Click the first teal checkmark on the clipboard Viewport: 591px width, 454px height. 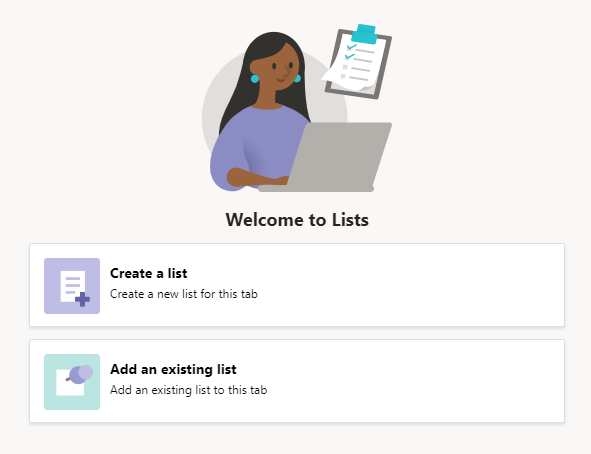click(x=351, y=47)
